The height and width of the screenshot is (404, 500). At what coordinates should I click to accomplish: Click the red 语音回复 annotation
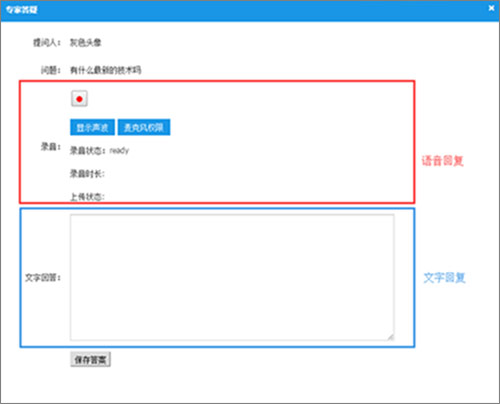(x=443, y=161)
